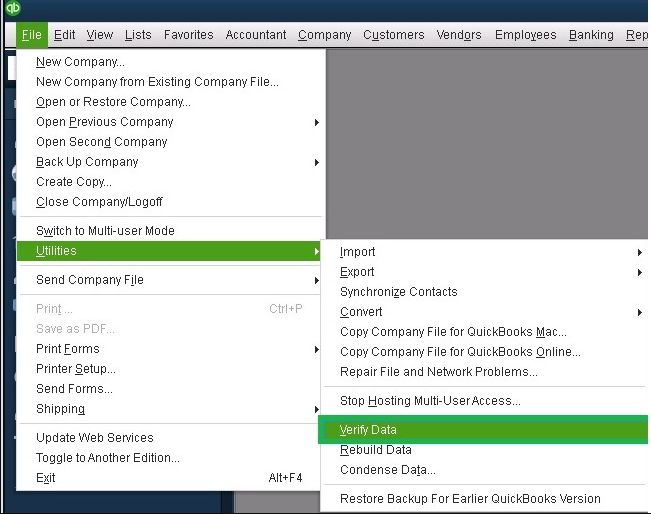Expand the Export submenu
The image size is (651, 514).
tap(485, 272)
